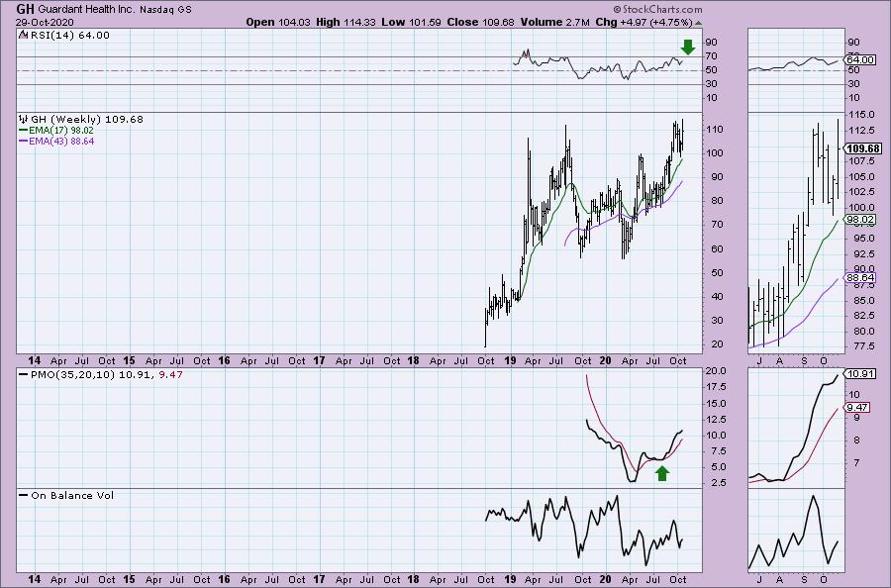Click the GH (Weekly) 109.68 price label

point(87,120)
